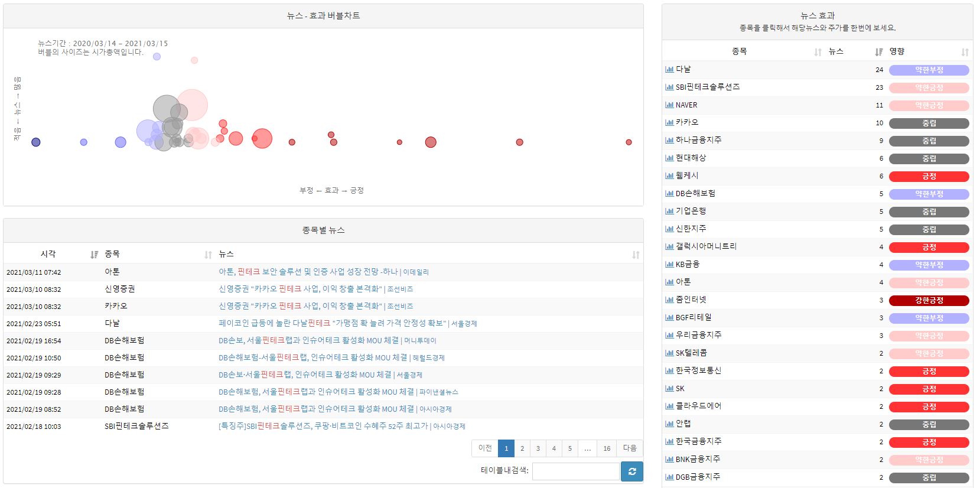
Task: Click the chart icon in the 아톤 stock list row
Action: point(669,282)
